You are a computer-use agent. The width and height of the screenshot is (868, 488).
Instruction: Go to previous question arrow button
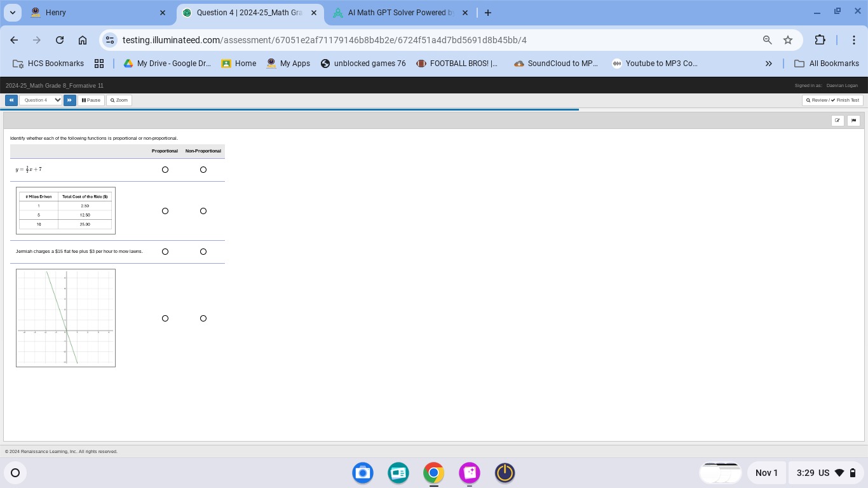click(x=11, y=100)
